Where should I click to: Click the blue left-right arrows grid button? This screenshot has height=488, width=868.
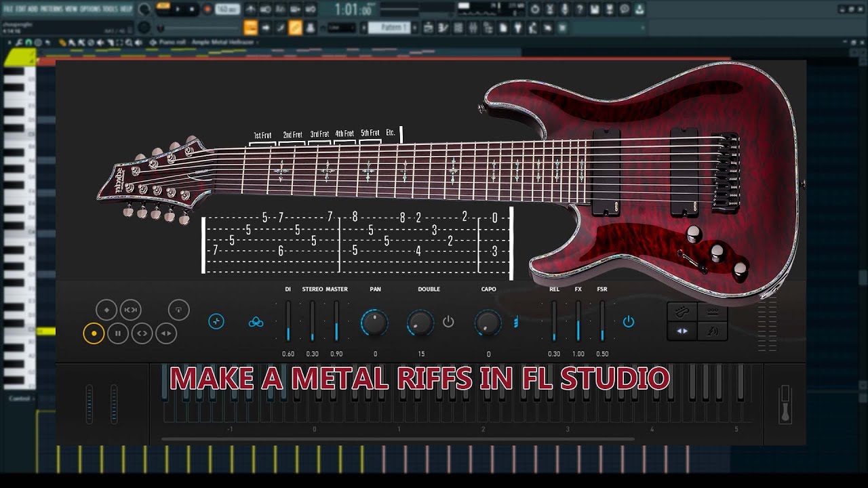click(682, 331)
